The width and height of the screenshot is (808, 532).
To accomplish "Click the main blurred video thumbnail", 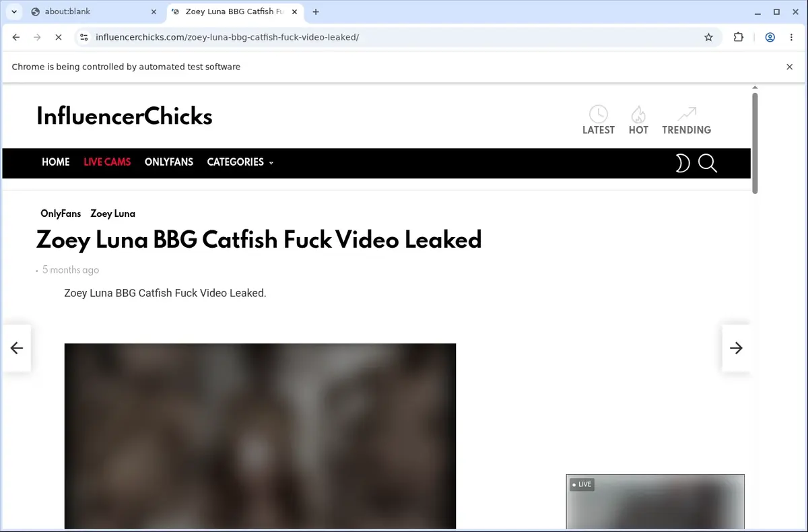I will coord(260,436).
